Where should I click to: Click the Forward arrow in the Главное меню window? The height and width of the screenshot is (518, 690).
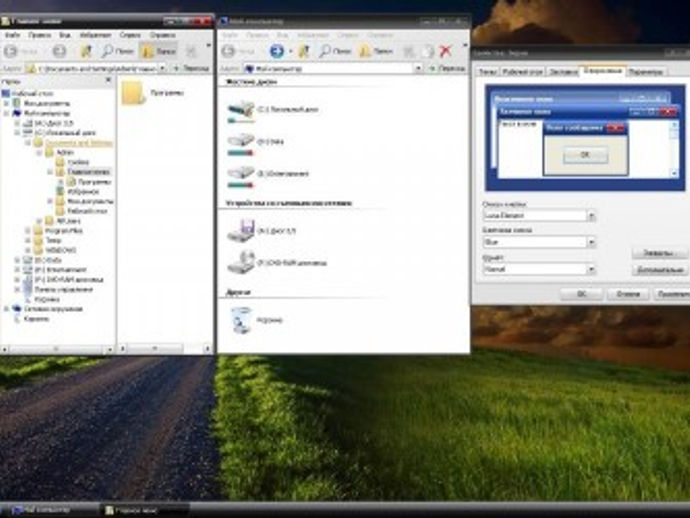pyautogui.click(x=59, y=51)
